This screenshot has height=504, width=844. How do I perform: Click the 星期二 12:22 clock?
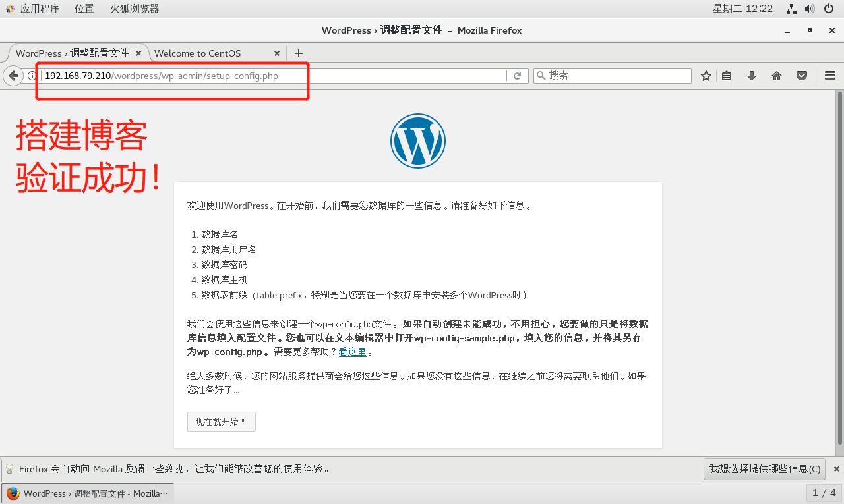point(742,9)
